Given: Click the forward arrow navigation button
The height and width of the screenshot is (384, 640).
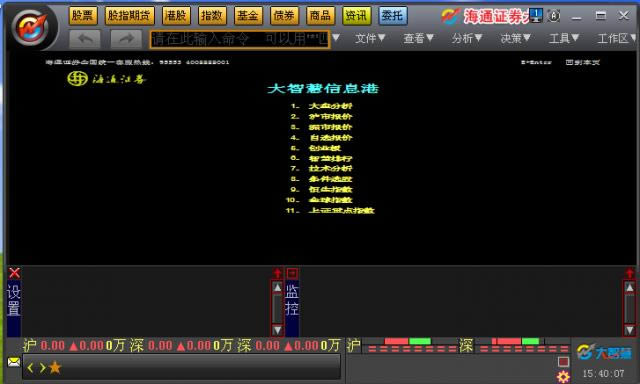Looking at the screenshot, I should pos(126,39).
